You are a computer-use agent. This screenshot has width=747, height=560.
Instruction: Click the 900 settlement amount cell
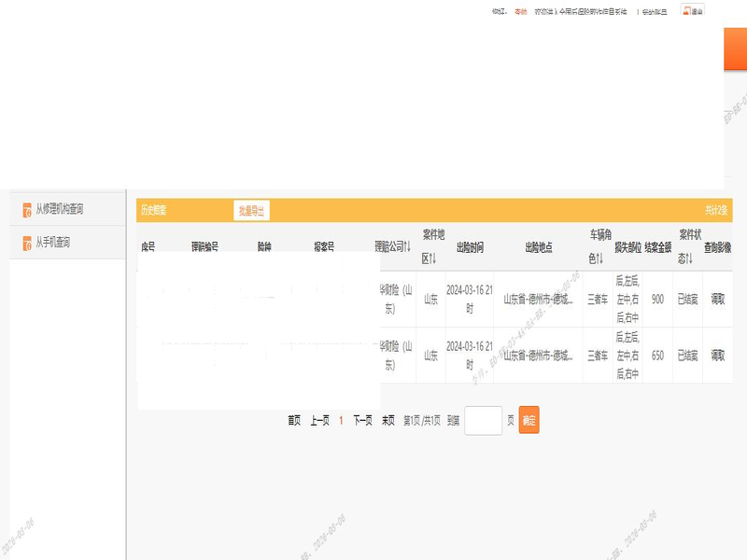coord(657,299)
